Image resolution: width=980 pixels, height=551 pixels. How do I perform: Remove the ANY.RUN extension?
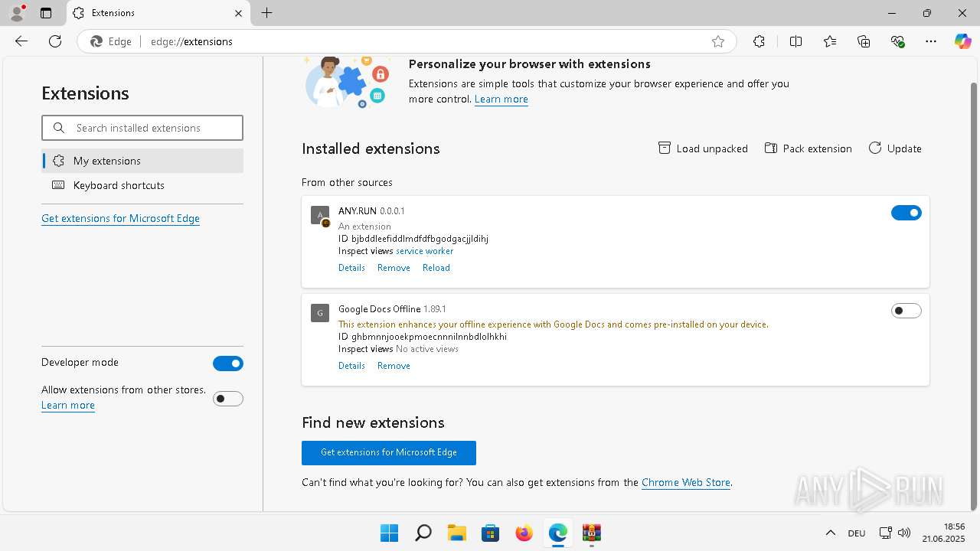[x=394, y=268]
